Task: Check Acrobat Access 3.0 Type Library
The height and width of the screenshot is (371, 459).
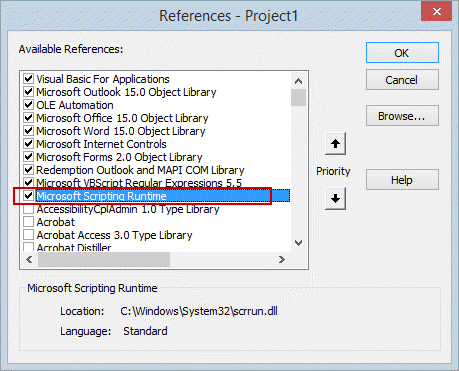Action: 28,235
